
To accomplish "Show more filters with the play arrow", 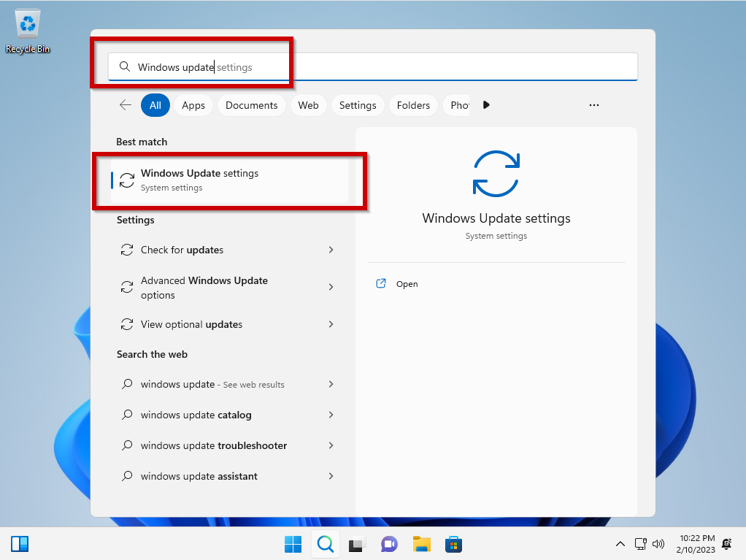I will click(x=485, y=105).
